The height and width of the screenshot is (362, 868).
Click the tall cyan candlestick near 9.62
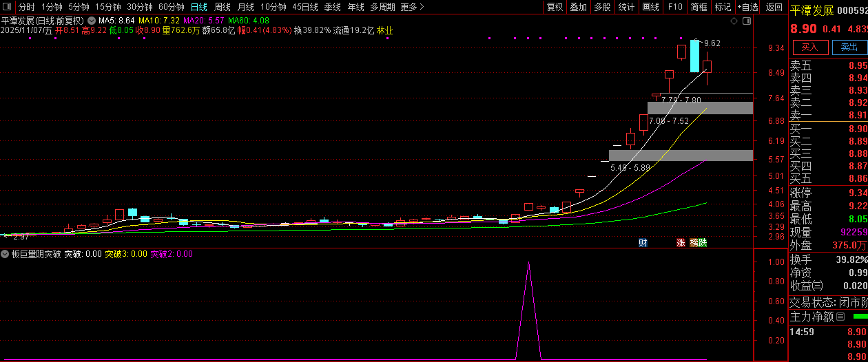point(694,56)
